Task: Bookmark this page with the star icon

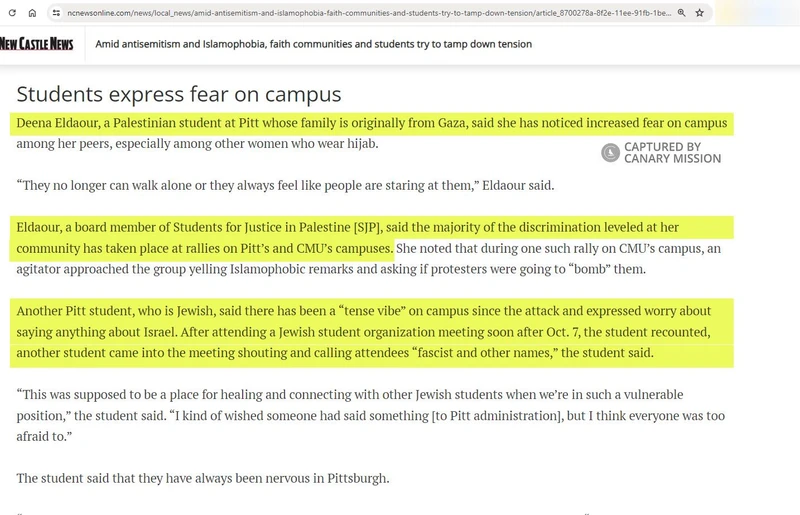Action: 700,13
